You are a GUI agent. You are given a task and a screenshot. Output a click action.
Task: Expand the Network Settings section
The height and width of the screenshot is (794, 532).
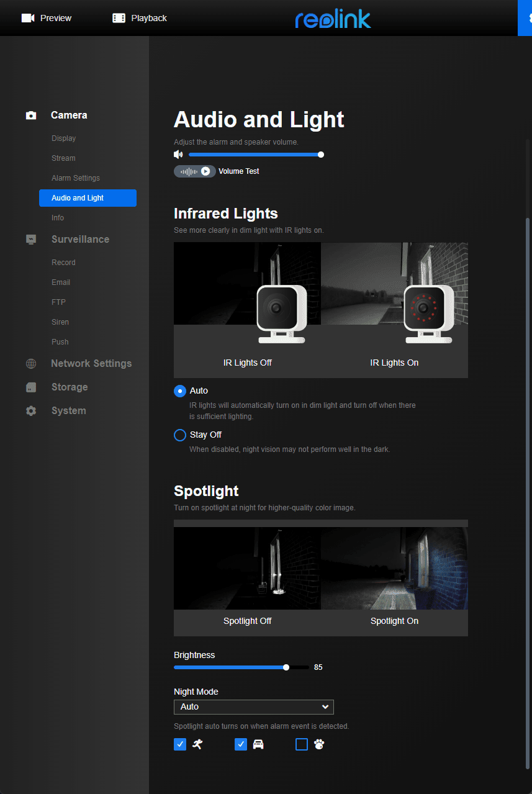(x=91, y=364)
